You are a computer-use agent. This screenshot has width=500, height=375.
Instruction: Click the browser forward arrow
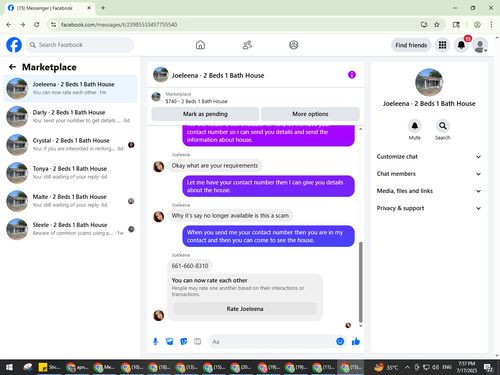point(23,25)
